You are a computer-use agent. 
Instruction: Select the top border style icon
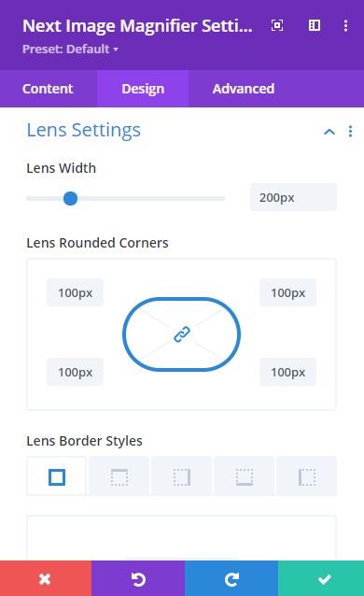click(x=119, y=476)
